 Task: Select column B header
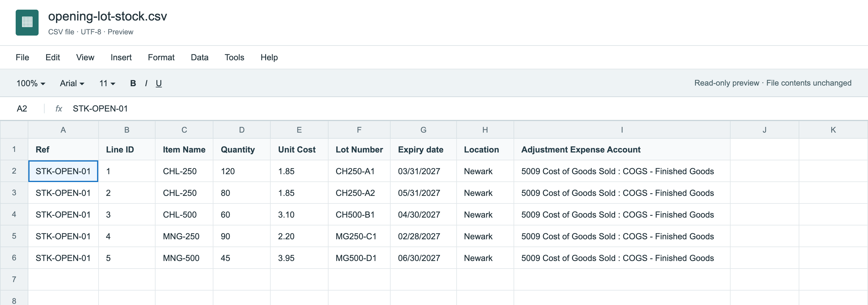point(127,130)
